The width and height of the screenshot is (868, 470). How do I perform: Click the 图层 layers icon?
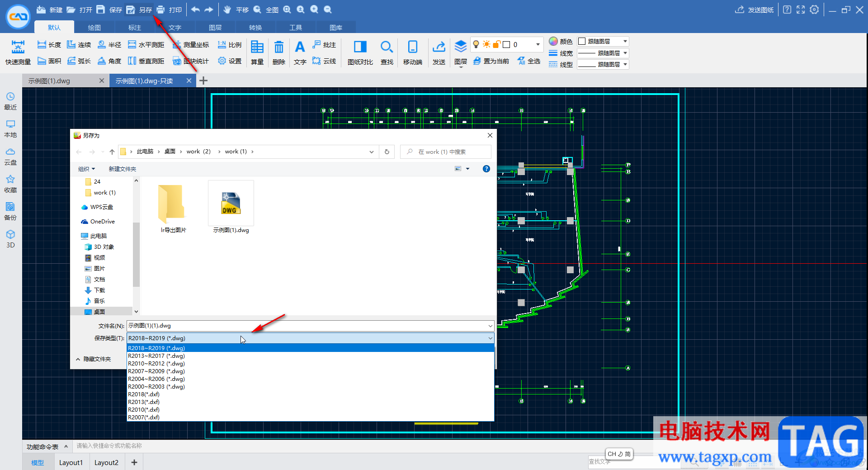[460, 47]
